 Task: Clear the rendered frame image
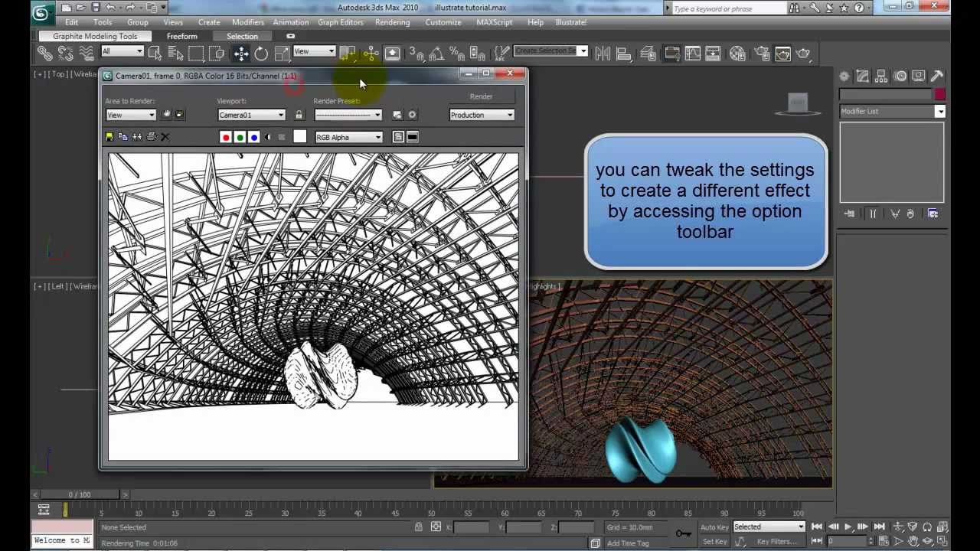(165, 137)
